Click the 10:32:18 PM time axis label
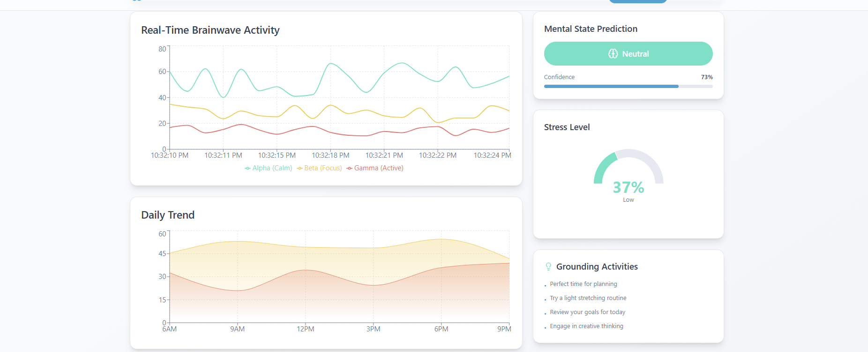This screenshot has height=352, width=868. (330, 155)
